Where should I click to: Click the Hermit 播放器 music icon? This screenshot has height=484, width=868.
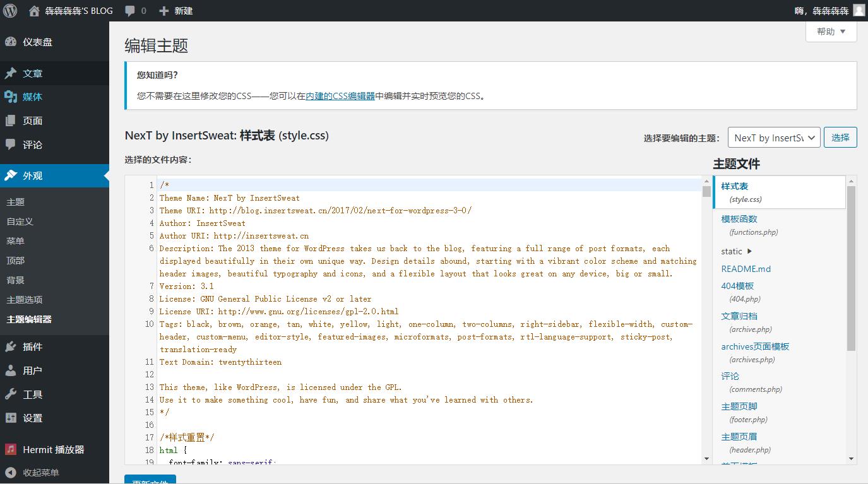[11, 449]
